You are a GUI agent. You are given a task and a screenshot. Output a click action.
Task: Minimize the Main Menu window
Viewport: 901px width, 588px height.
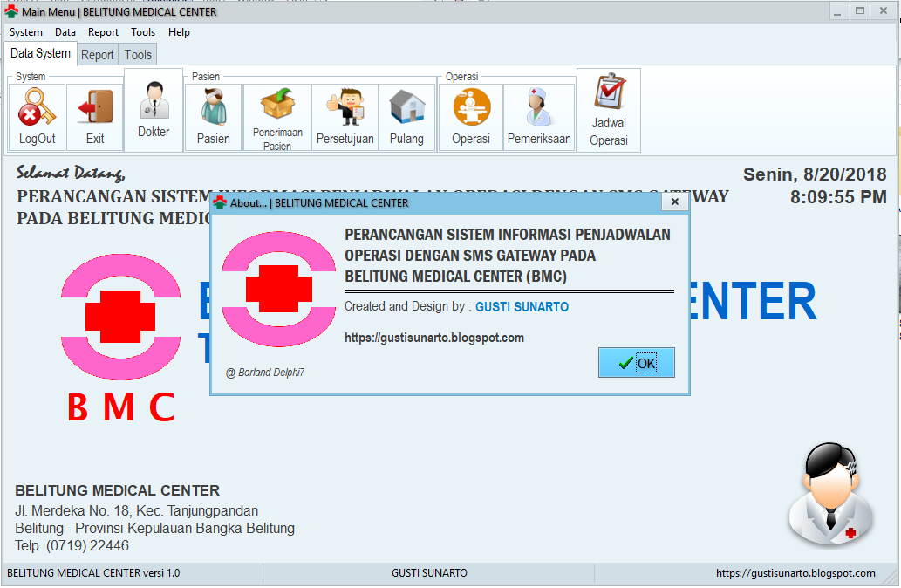[837, 11]
